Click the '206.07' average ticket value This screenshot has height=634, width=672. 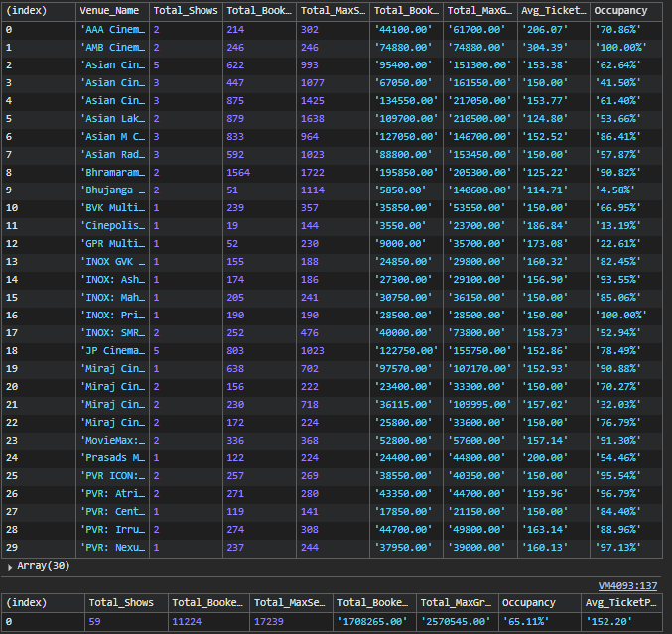[545, 29]
